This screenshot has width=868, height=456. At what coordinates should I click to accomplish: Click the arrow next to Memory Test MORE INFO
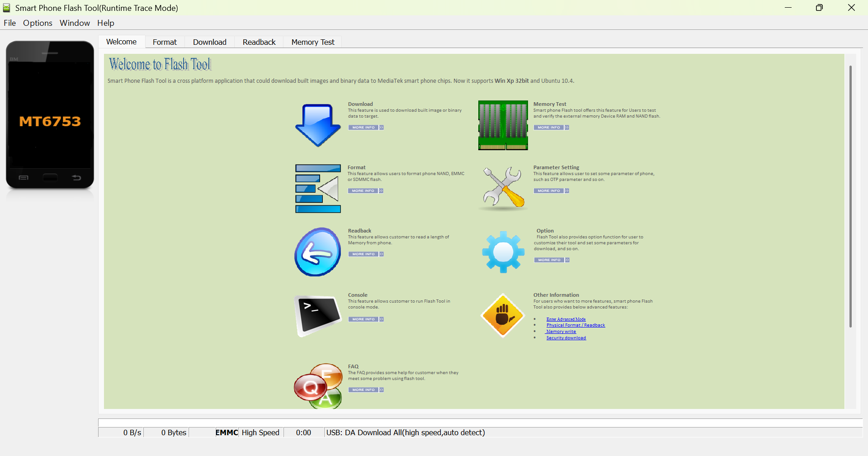567,128
